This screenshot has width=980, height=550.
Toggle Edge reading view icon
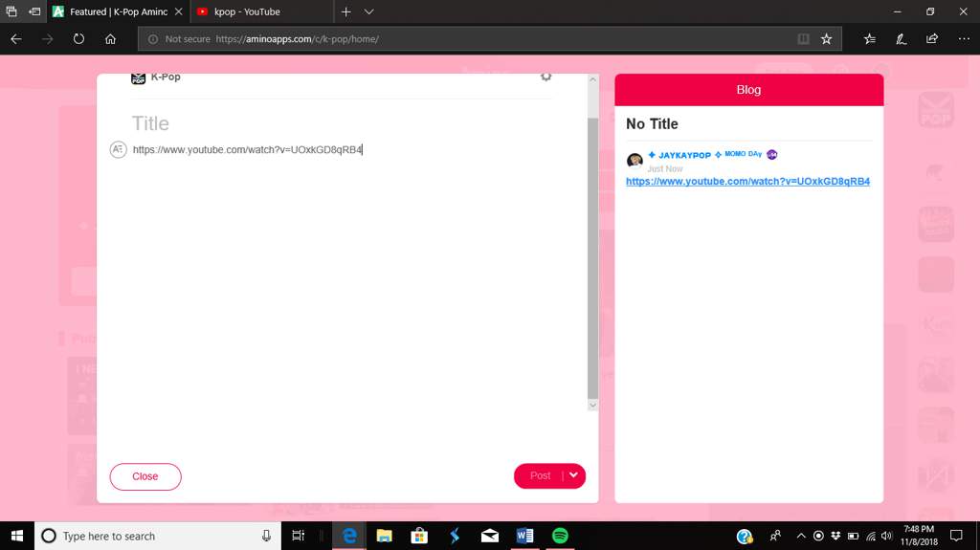click(803, 39)
